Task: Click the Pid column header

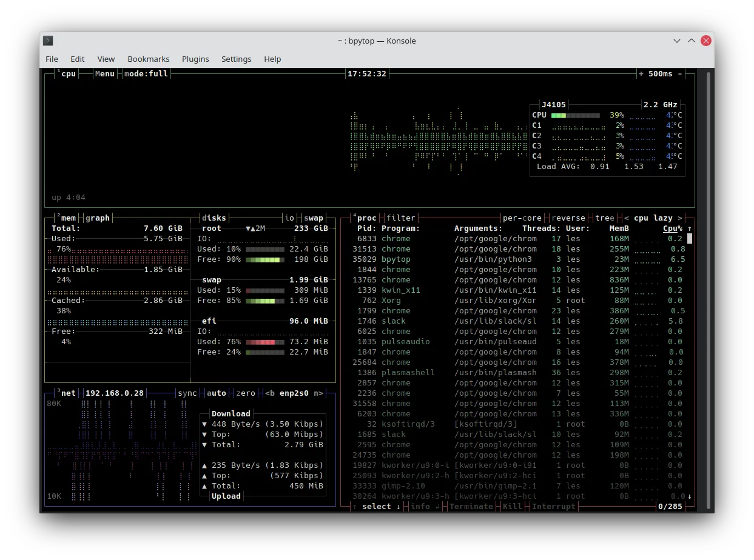Action: point(367,228)
